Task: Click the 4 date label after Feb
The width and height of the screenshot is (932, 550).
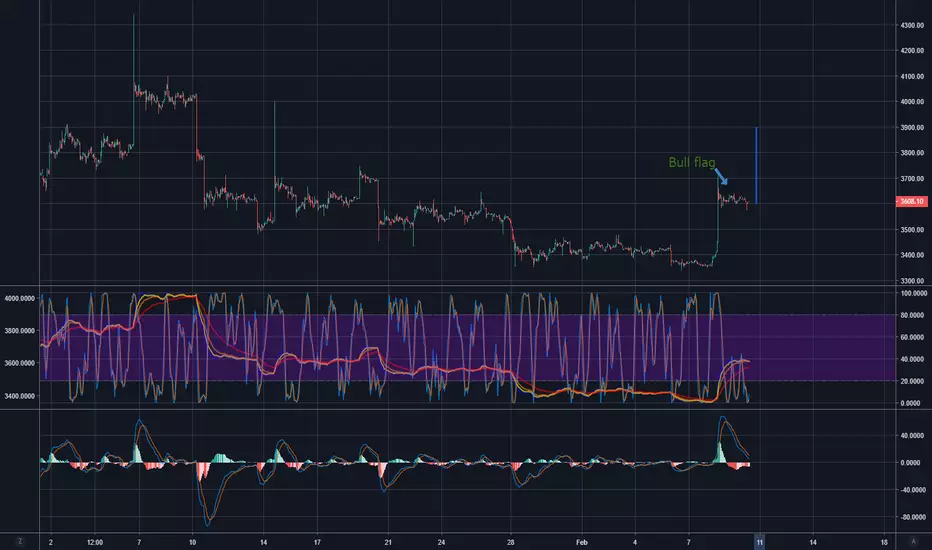Action: click(635, 542)
